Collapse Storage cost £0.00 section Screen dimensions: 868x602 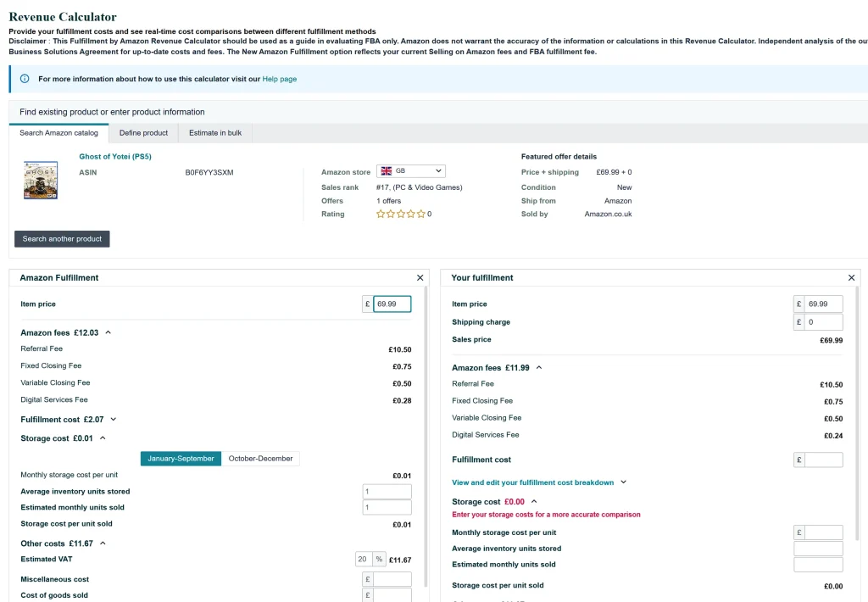(534, 501)
